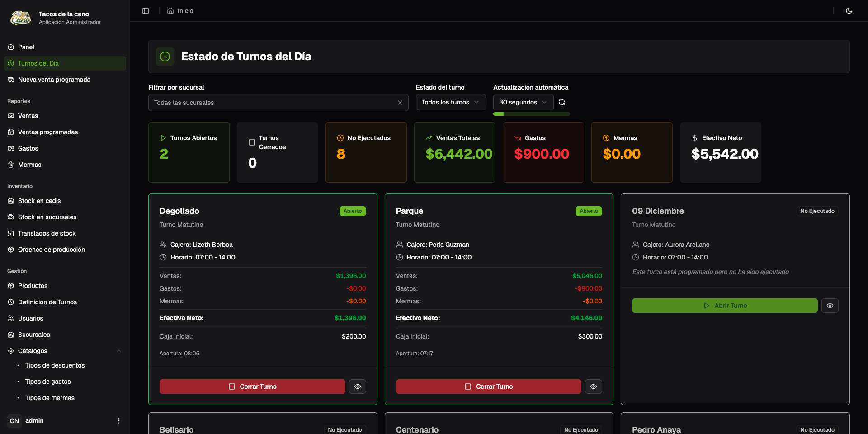Click the clock icon beside page title
The height and width of the screenshot is (434, 868).
(x=165, y=57)
